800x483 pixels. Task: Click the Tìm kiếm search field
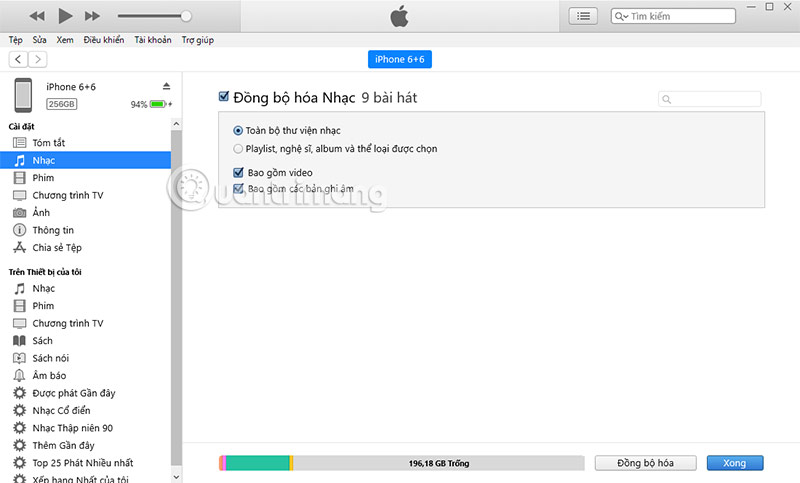[x=673, y=16]
